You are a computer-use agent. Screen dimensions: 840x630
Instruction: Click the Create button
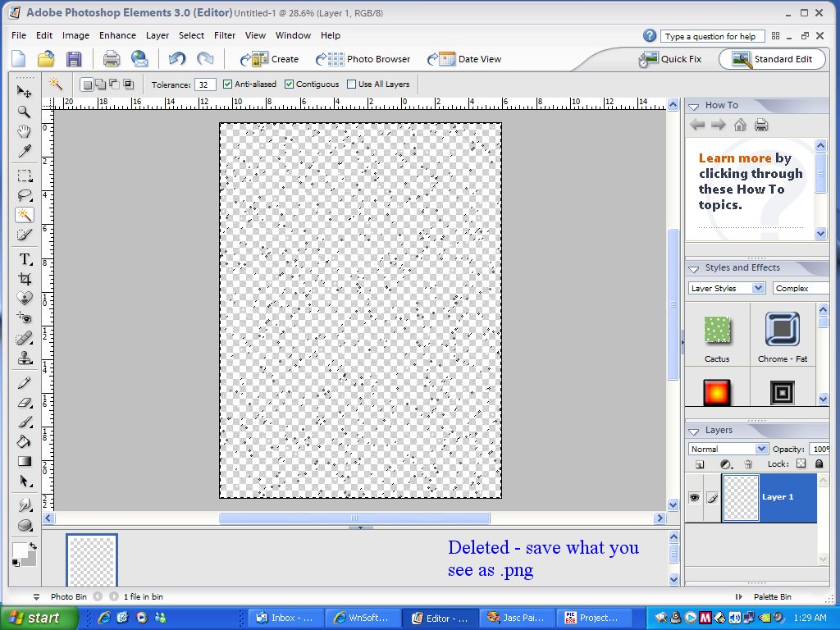[269, 59]
